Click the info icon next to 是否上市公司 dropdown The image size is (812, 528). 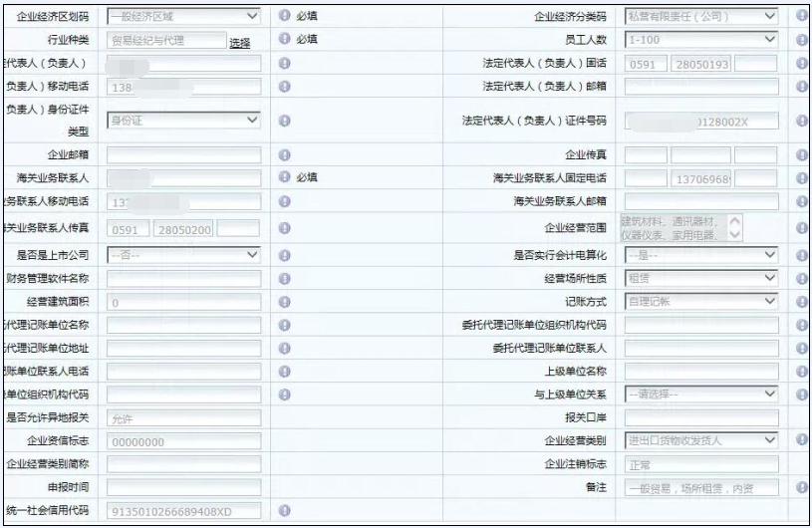284,255
